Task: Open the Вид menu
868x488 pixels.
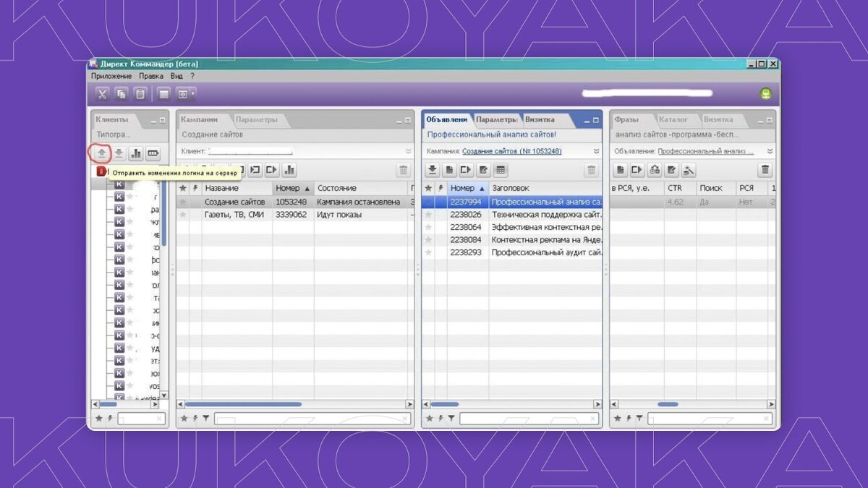Action: pyautogui.click(x=176, y=76)
